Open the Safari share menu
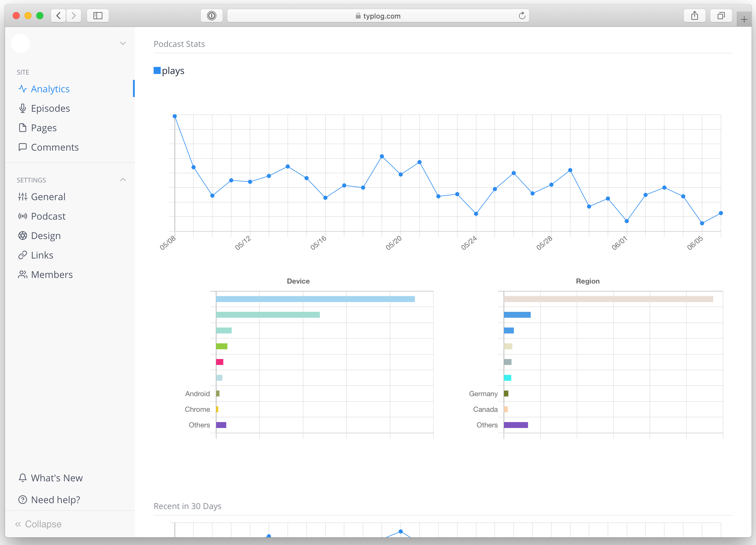Image resolution: width=756 pixels, height=545 pixels. [695, 16]
